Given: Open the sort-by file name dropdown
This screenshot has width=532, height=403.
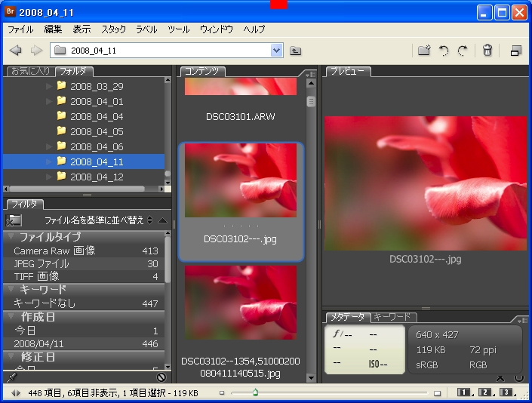Looking at the screenshot, I should point(98,220).
